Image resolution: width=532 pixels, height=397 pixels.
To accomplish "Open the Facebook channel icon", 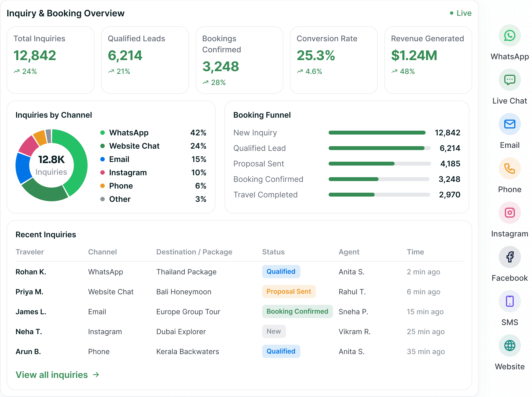I will 510,257.
